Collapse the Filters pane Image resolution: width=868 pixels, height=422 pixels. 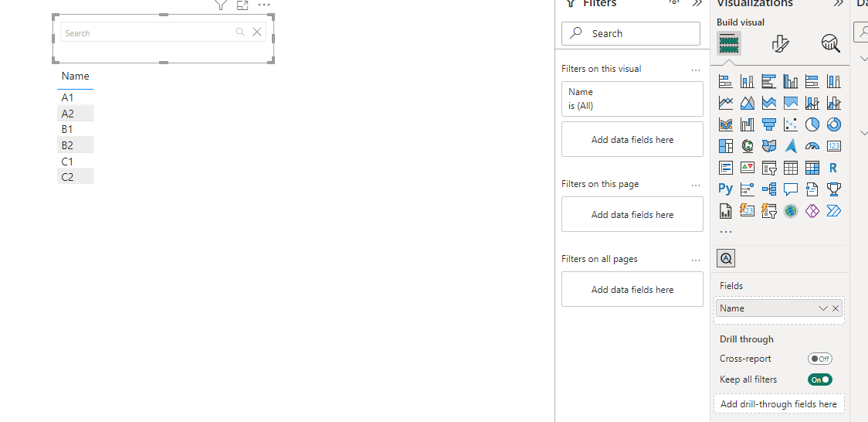(x=697, y=3)
